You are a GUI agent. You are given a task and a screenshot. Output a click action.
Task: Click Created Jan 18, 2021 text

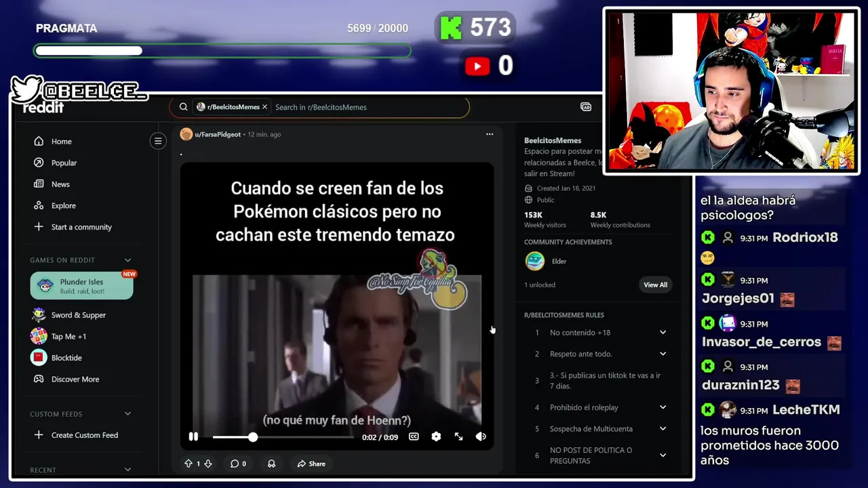(x=566, y=188)
